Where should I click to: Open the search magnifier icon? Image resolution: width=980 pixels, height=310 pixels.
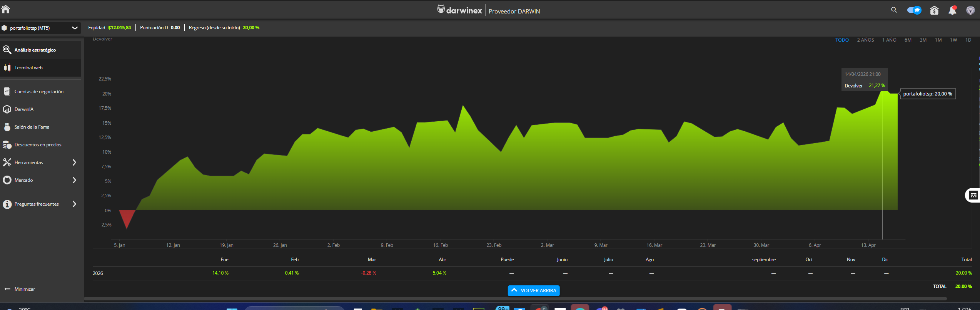(x=894, y=10)
